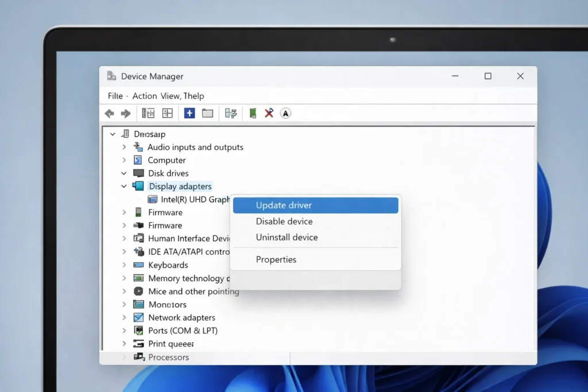Image resolution: width=588 pixels, height=392 pixels.
Task: Click the folder icon in toolbar
Action: [x=208, y=114]
